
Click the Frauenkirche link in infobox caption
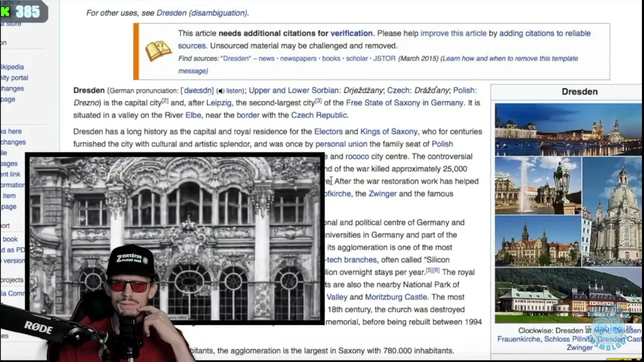(520, 339)
